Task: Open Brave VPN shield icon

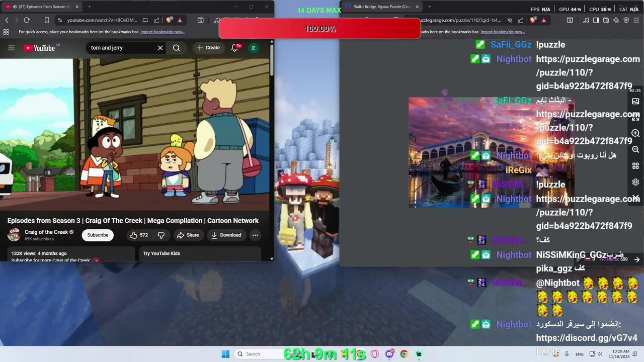Action: (626, 20)
